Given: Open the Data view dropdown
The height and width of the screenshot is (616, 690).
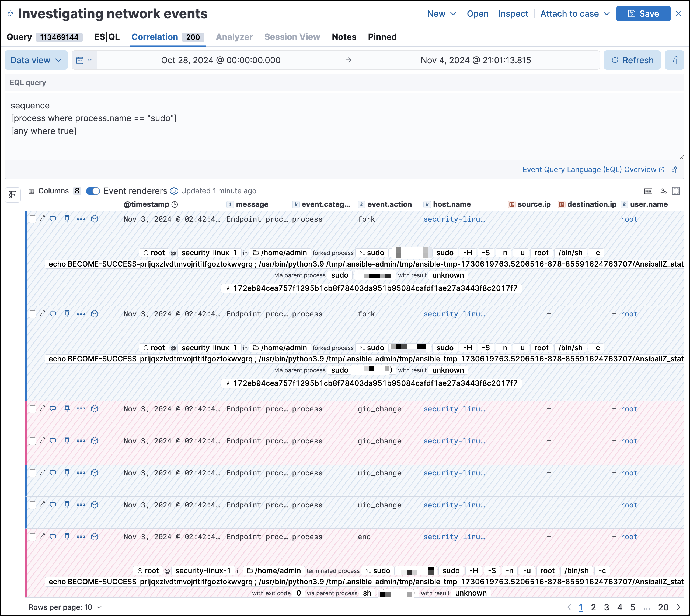Looking at the screenshot, I should point(36,60).
